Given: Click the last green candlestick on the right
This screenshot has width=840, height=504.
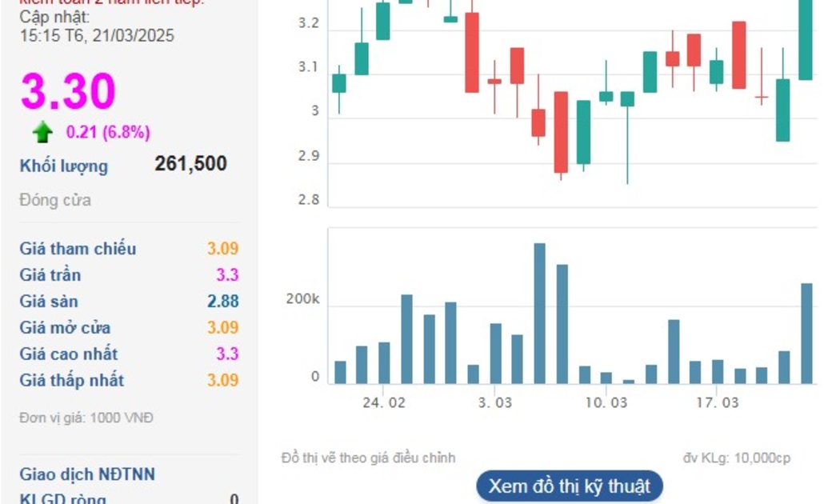Looking at the screenshot, I should tap(806, 40).
